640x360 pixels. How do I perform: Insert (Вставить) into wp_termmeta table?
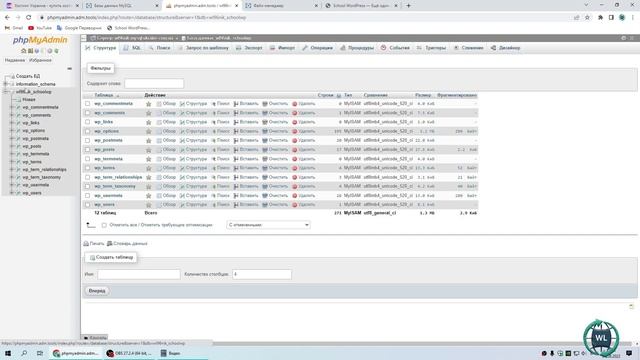click(246, 159)
